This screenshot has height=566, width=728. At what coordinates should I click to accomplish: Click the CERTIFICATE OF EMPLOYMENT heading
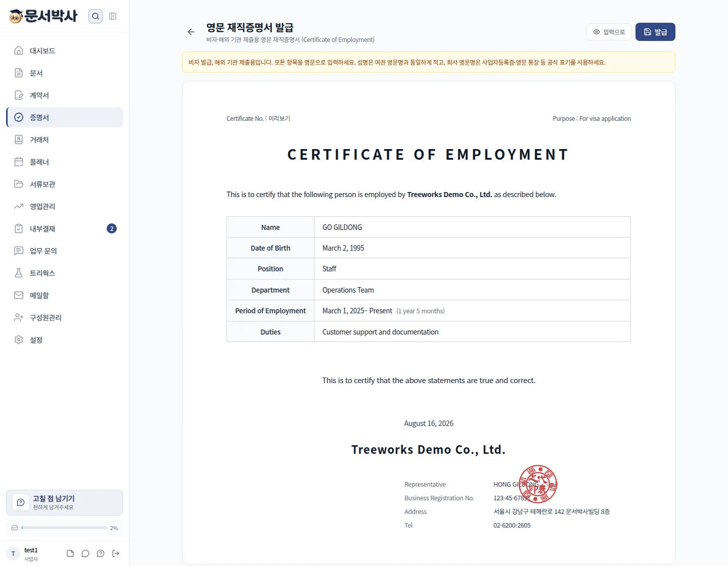pyautogui.click(x=428, y=155)
